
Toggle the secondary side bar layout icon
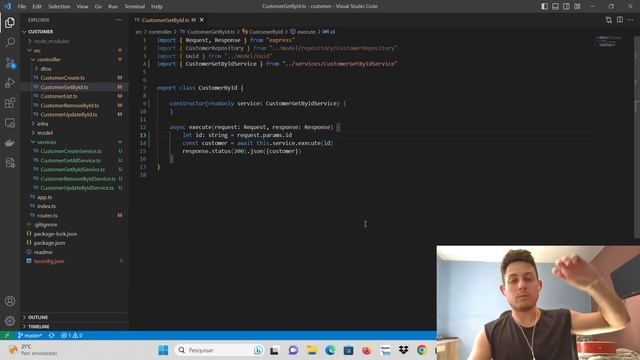566,7
